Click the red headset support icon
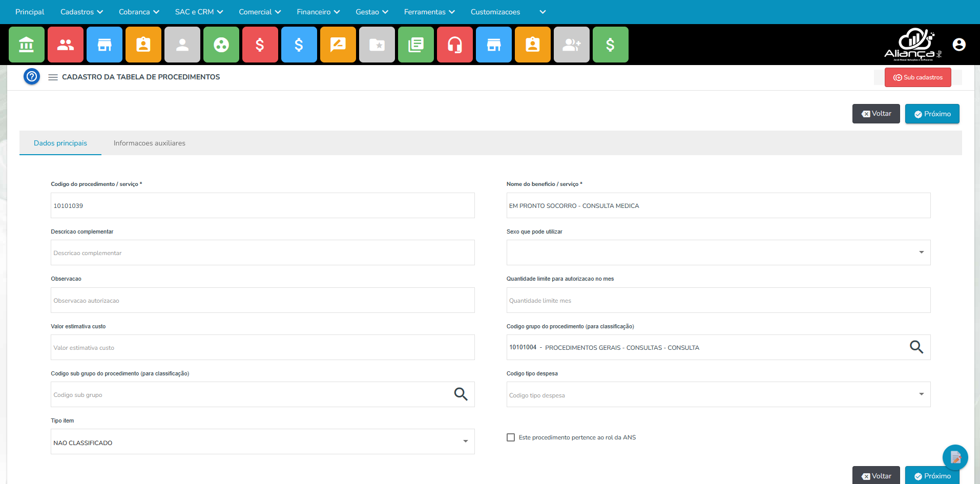Image resolution: width=980 pixels, height=484 pixels. [x=455, y=45]
